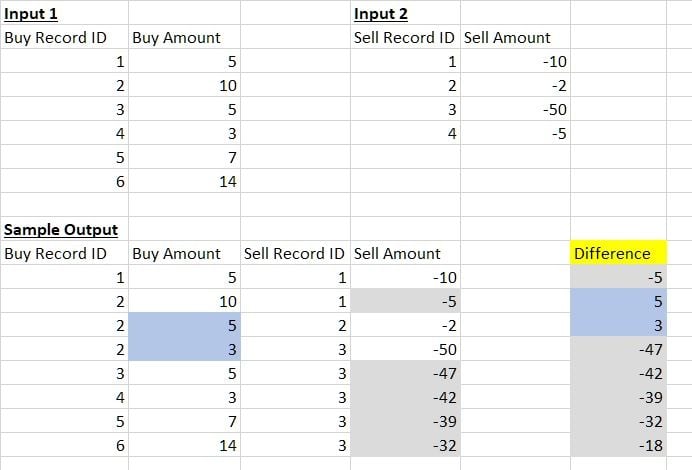Select Buy Amount 14 in Sample Output table
The width and height of the screenshot is (692, 470).
(x=184, y=445)
